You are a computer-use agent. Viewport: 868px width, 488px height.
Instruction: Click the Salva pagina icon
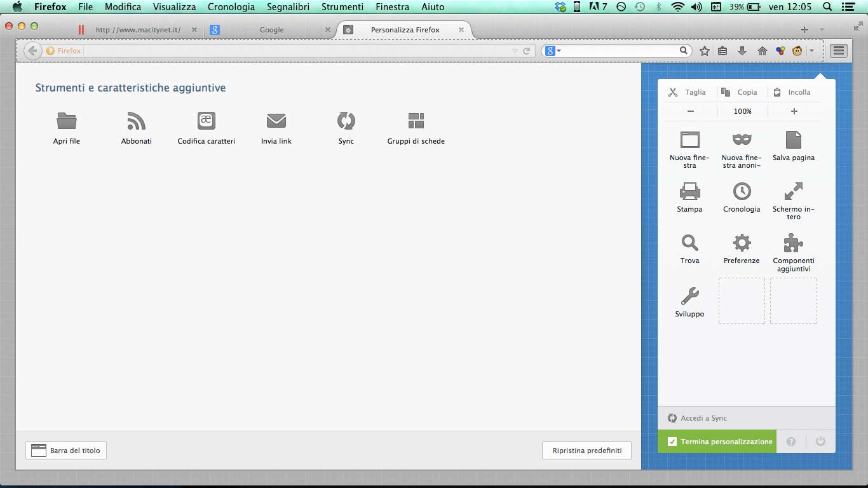pyautogui.click(x=794, y=140)
